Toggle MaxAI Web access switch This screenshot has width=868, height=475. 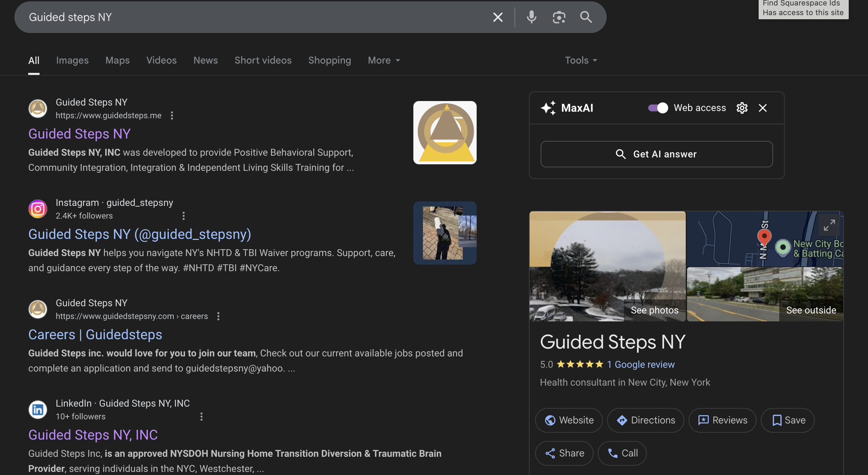[x=658, y=108]
